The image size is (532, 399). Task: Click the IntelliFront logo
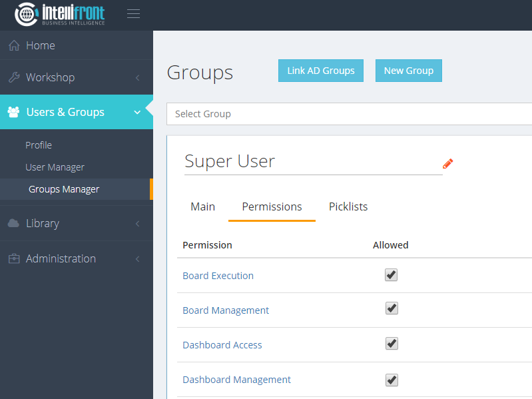pyautogui.click(x=60, y=14)
